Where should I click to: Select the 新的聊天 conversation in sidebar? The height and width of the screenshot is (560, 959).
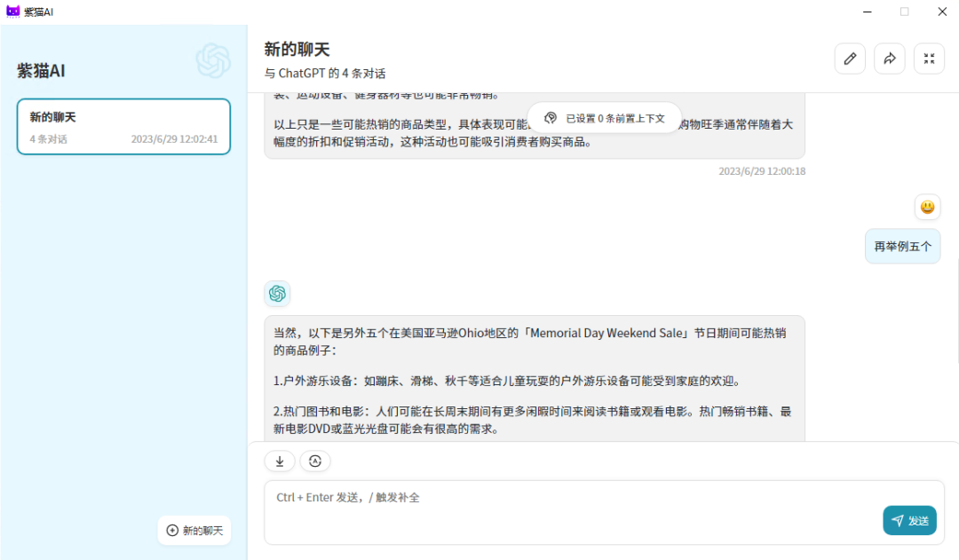(123, 126)
